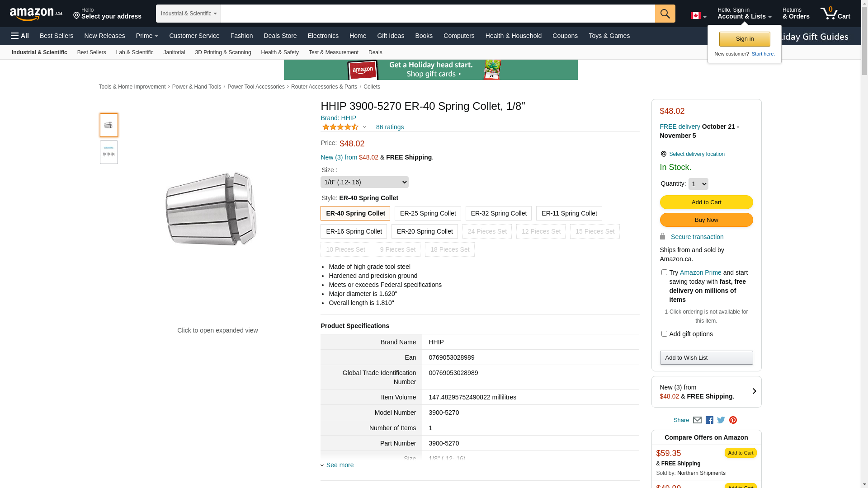868x488 pixels.
Task: Go to Lab & Scientific subcategory
Action: [x=134, y=52]
